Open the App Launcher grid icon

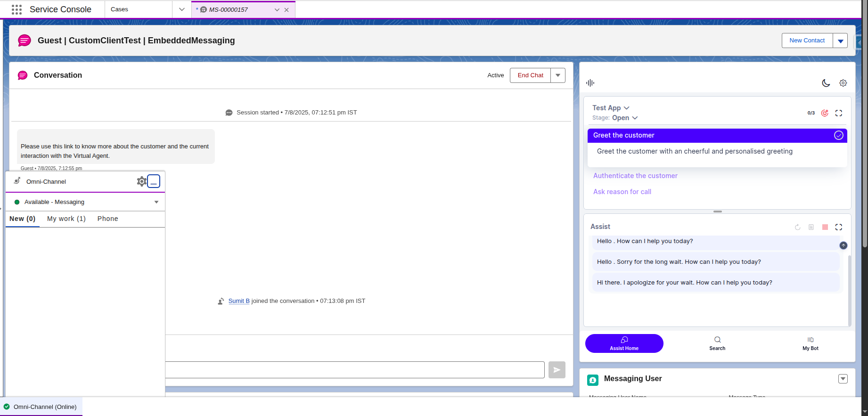(x=16, y=9)
